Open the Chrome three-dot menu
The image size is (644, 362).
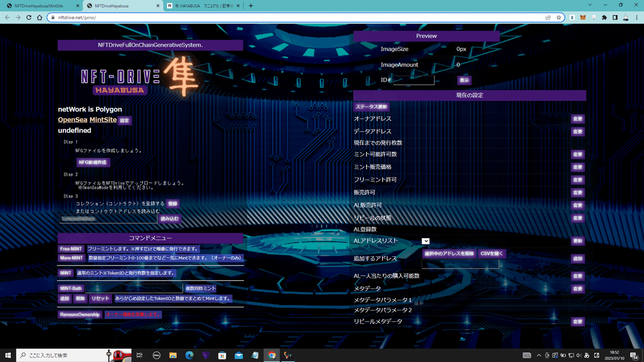tap(636, 17)
